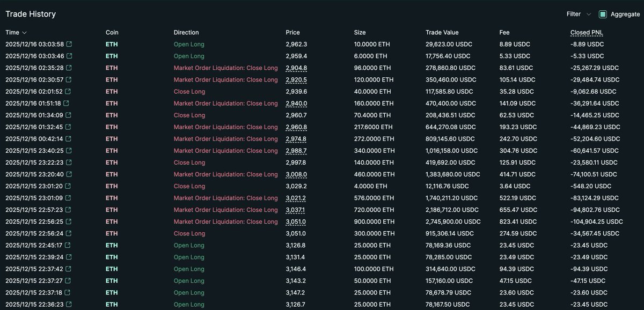Image resolution: width=644 pixels, height=310 pixels.
Task: Open the ETH coin page from the first row
Action: click(x=111, y=44)
